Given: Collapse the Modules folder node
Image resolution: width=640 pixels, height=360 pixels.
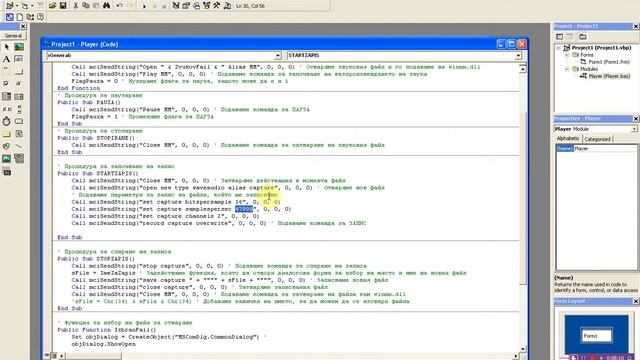Looking at the screenshot, I should point(567,69).
